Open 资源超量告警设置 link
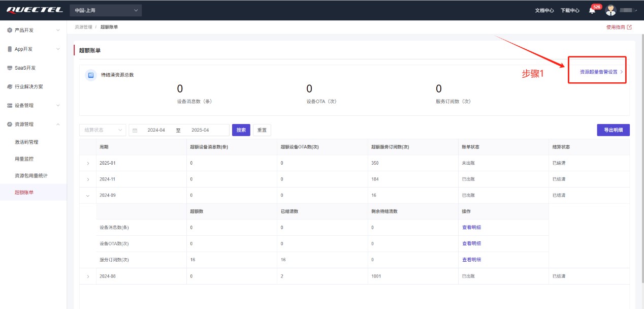Viewport: 644px width, 309px height. (x=599, y=72)
